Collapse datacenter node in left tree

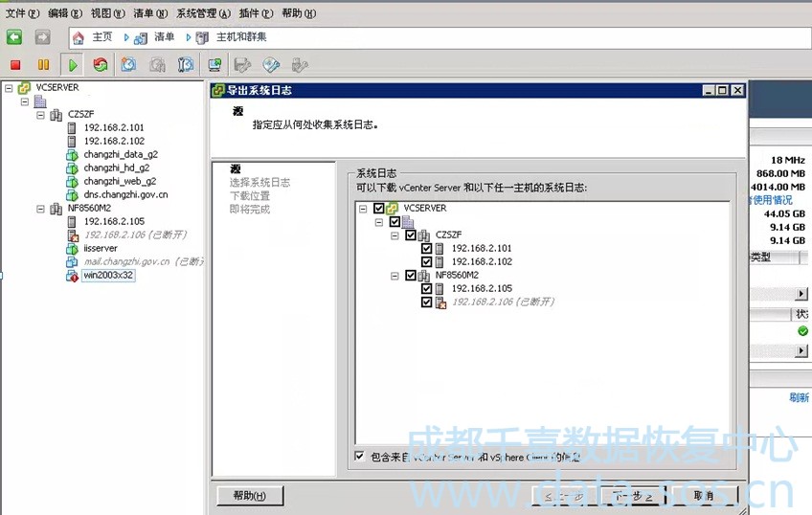pos(25,101)
